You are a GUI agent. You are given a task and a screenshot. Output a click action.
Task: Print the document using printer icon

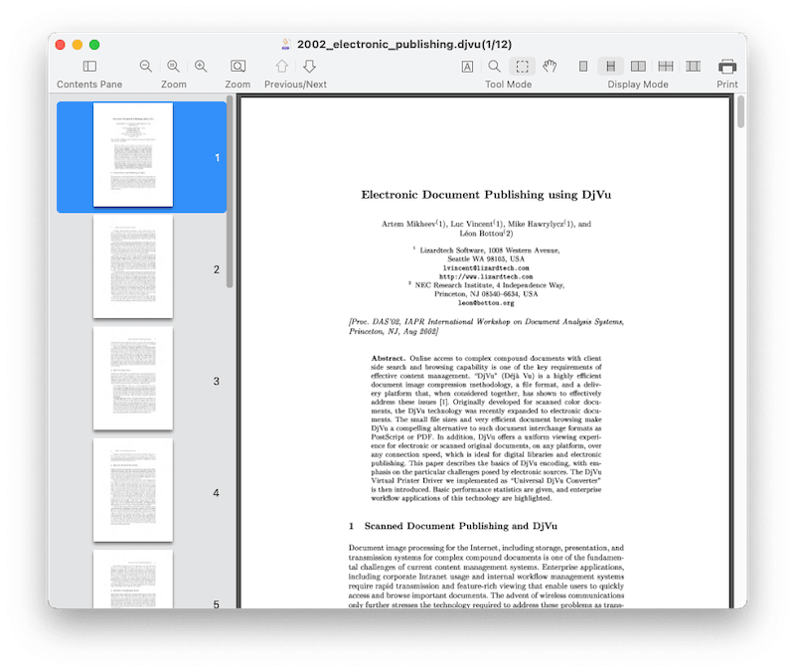[727, 67]
